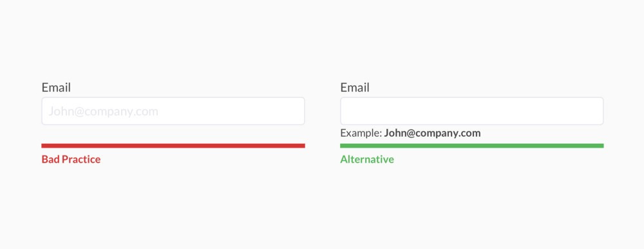The height and width of the screenshot is (249, 644).
Task: Click the green bar under the right field
Action: 472,146
